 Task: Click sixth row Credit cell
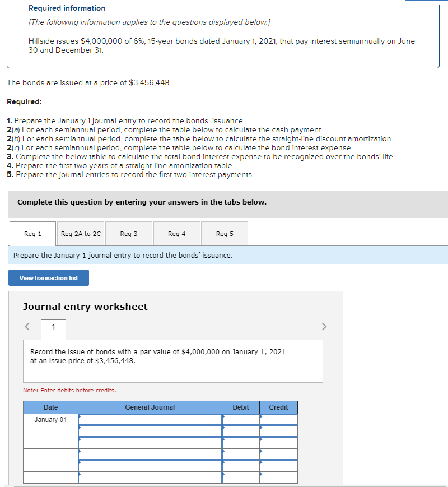tap(278, 477)
